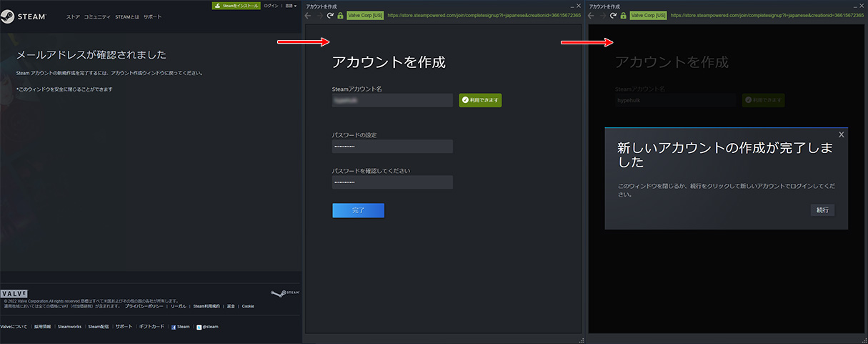This screenshot has height=344, width=868.
Task: Click the green Steamをインストール button
Action: point(236,5)
